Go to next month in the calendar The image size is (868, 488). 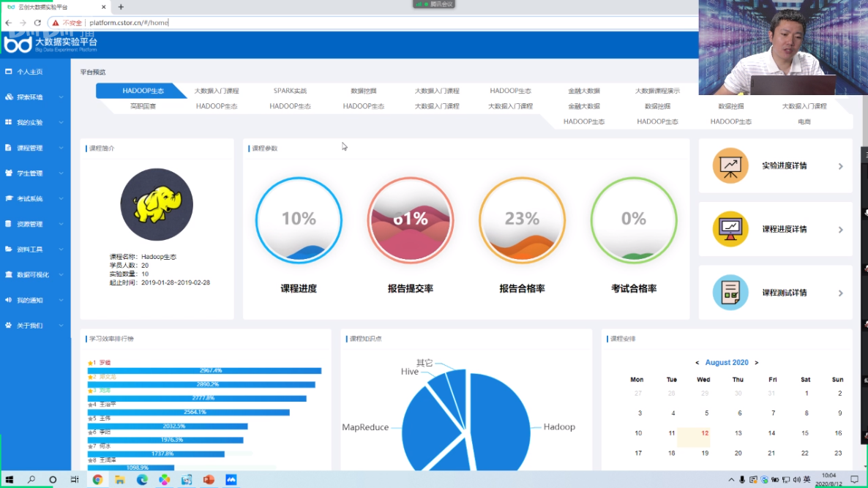click(x=756, y=363)
